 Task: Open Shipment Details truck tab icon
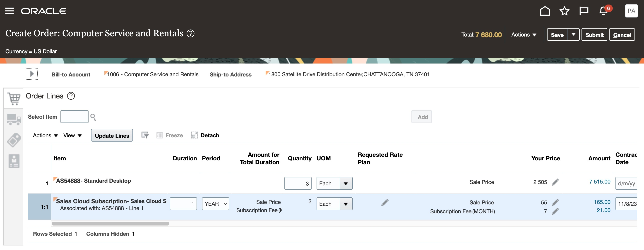point(14,119)
